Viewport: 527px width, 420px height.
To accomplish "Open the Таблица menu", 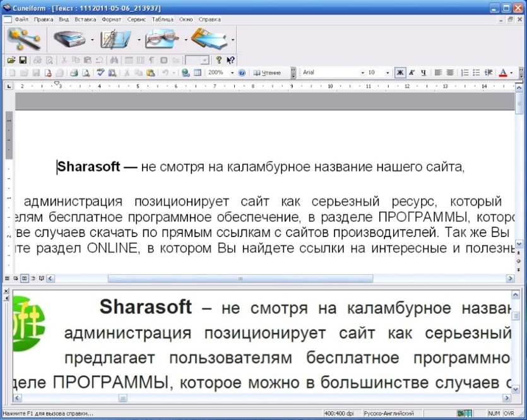I will point(162,20).
